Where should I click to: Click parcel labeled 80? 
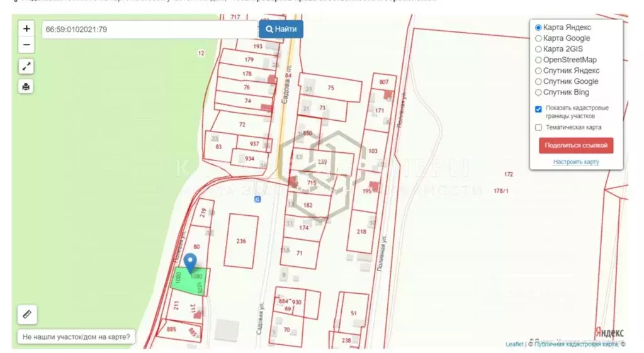coord(197,247)
